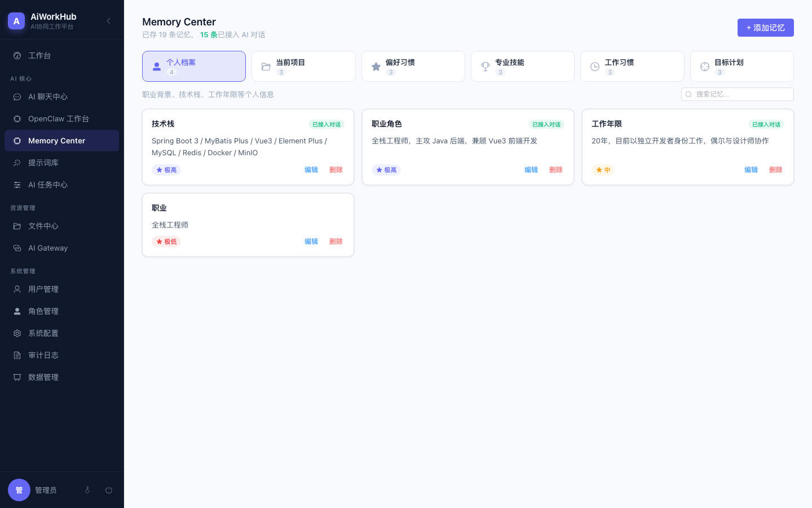Select the 个人档案 category tab
The width and height of the screenshot is (812, 508).
click(194, 67)
